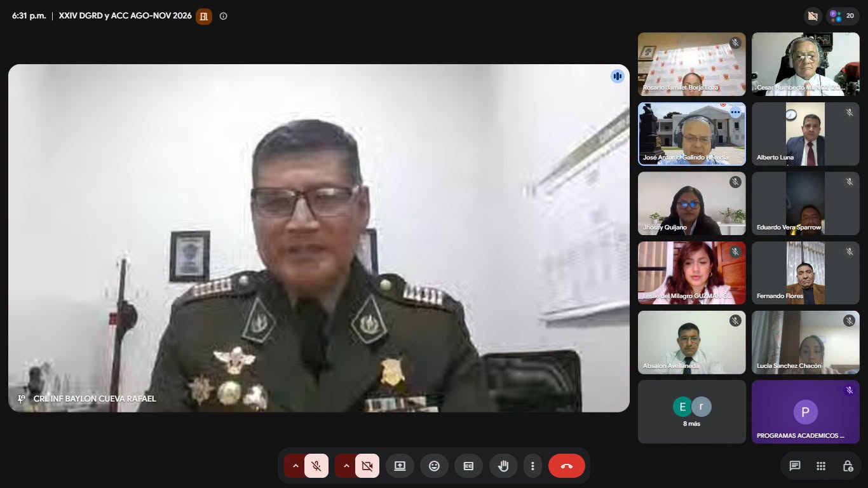
Task: Open the activities grid icon
Action: [x=821, y=466]
